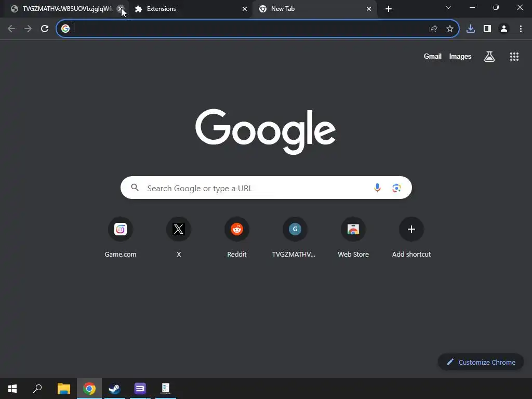This screenshot has width=532, height=399.
Task: Click Customize Chrome button
Action: 481,362
